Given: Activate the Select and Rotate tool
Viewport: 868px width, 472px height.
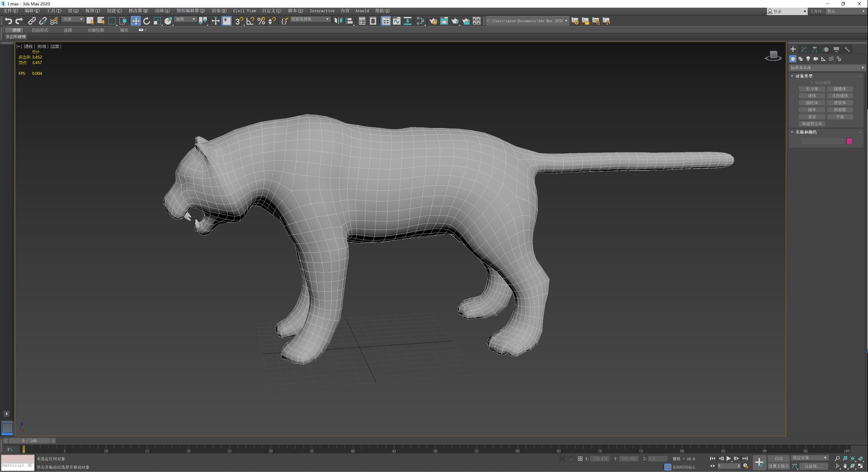Looking at the screenshot, I should pyautogui.click(x=146, y=21).
